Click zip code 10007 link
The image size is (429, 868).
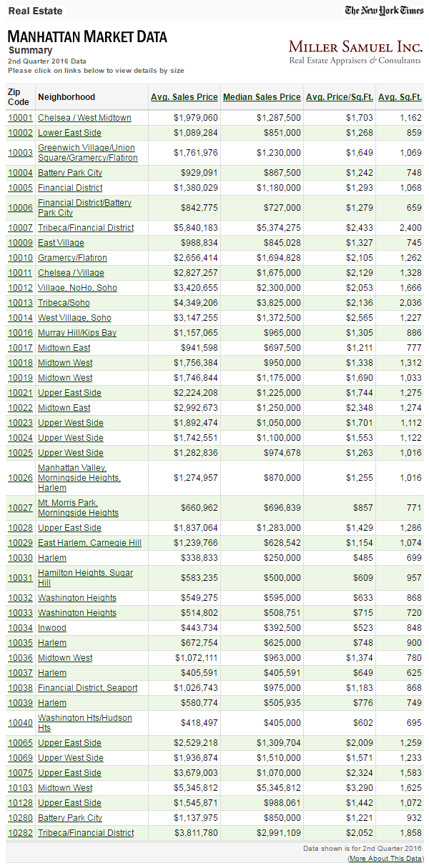point(20,228)
